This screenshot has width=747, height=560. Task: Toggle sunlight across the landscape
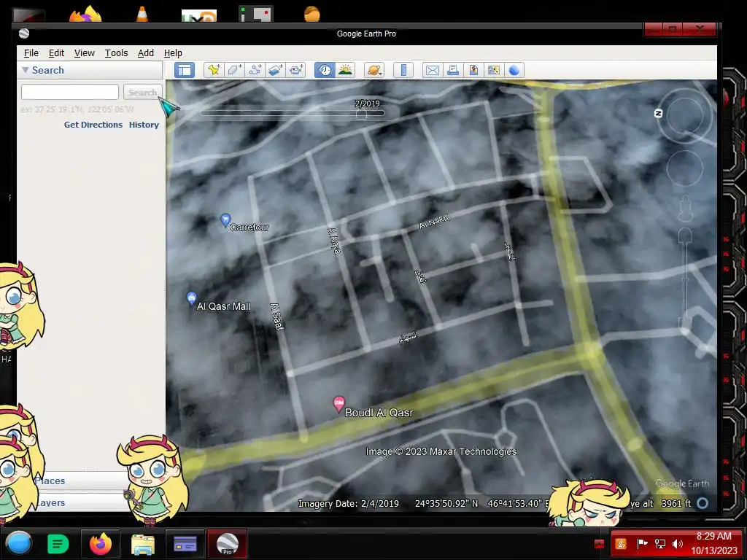345,71
